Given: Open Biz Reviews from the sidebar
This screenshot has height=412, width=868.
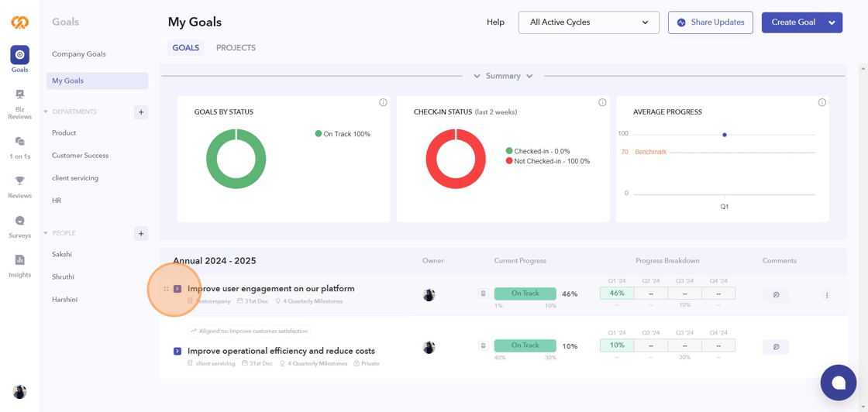Looking at the screenshot, I should pyautogui.click(x=20, y=105).
